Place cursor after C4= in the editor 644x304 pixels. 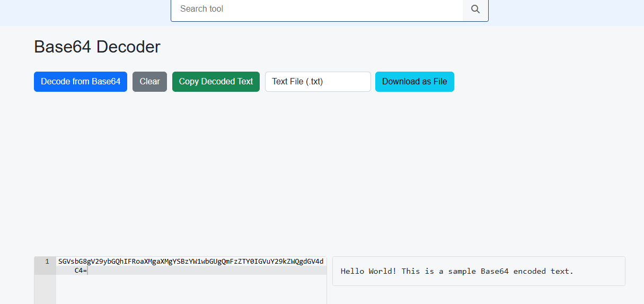87,271
